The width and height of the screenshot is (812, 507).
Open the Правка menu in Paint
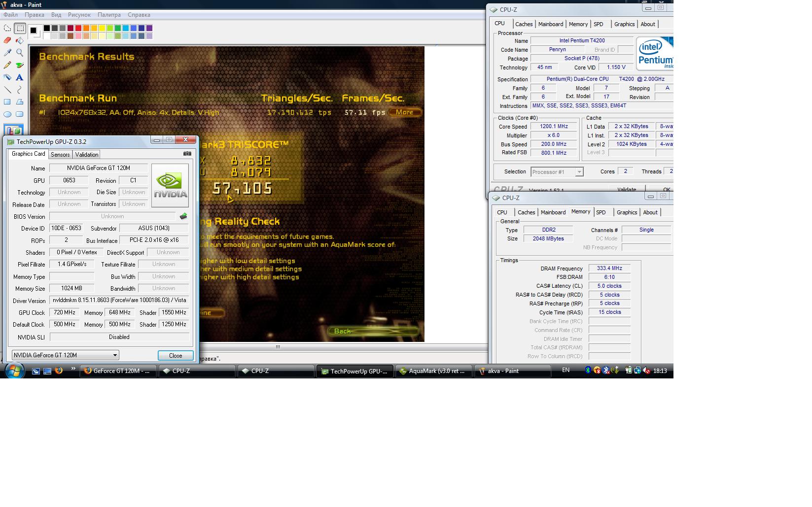click(35, 15)
